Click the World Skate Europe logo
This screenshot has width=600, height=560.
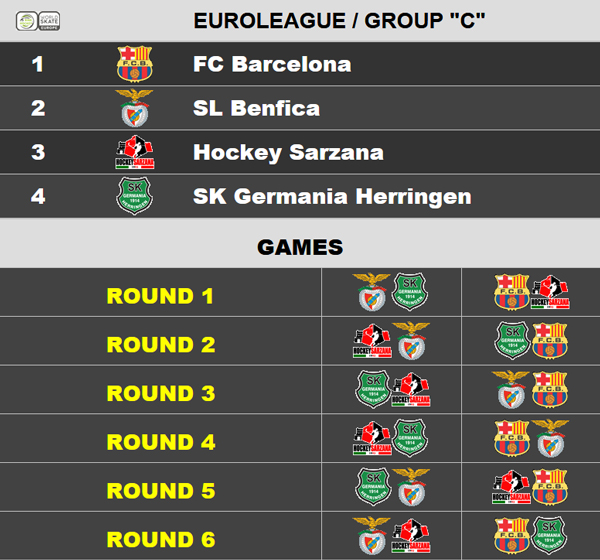tap(38, 21)
